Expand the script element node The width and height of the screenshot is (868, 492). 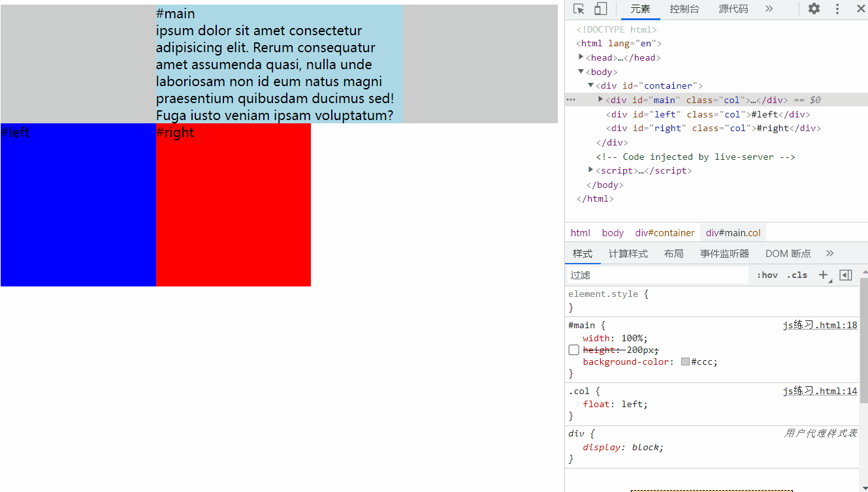click(591, 170)
